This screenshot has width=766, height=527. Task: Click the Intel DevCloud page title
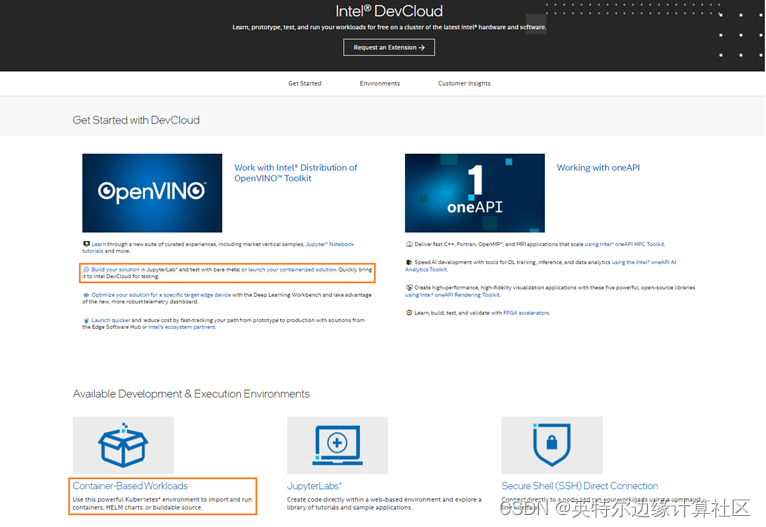tap(389, 11)
